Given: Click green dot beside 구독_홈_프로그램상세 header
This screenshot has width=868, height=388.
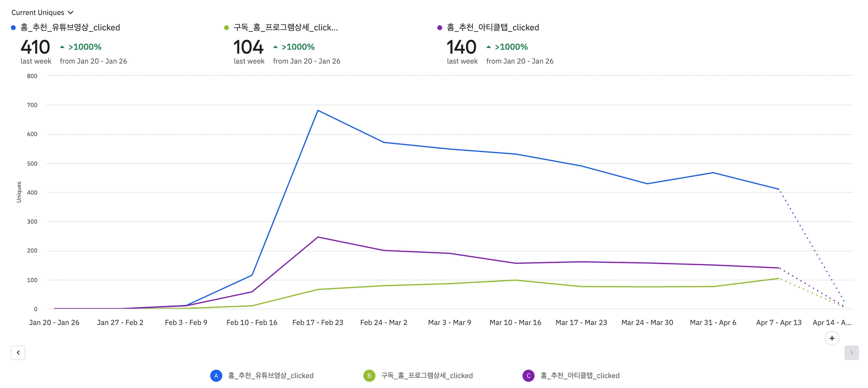Looking at the screenshot, I should coord(226,28).
